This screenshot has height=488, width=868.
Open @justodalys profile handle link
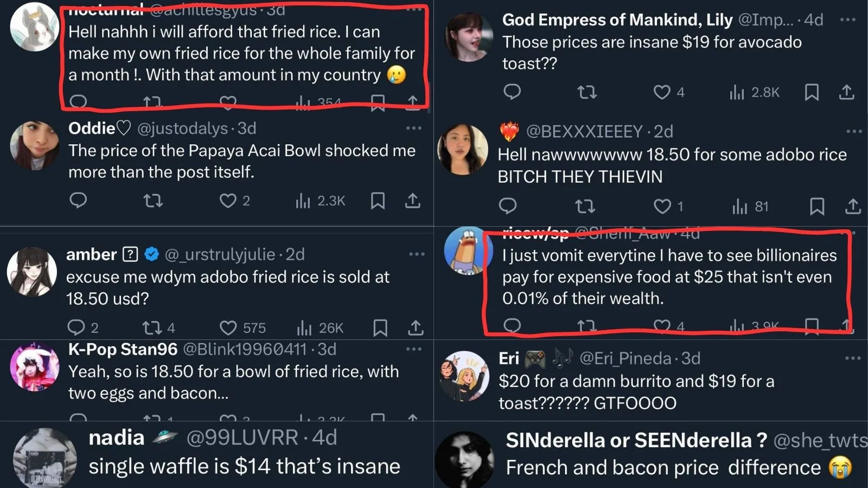click(182, 129)
